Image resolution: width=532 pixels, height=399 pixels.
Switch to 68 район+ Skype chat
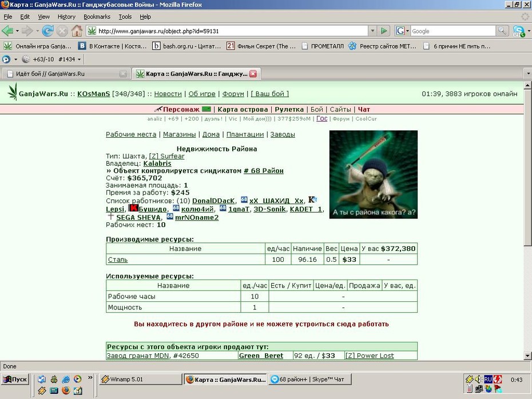310,380
